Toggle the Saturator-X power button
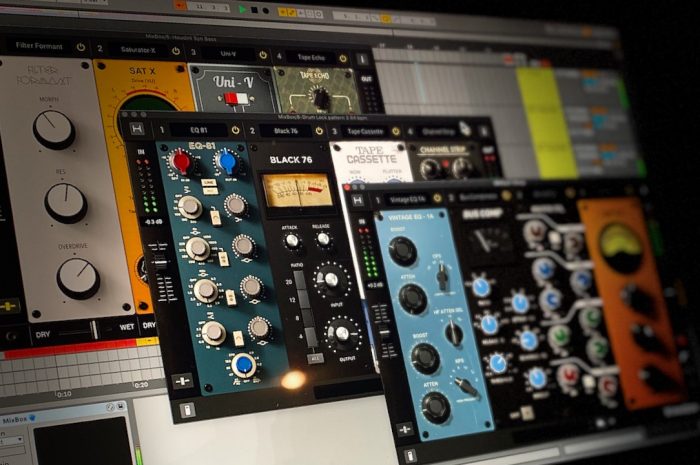The image size is (700, 465). pos(176,51)
